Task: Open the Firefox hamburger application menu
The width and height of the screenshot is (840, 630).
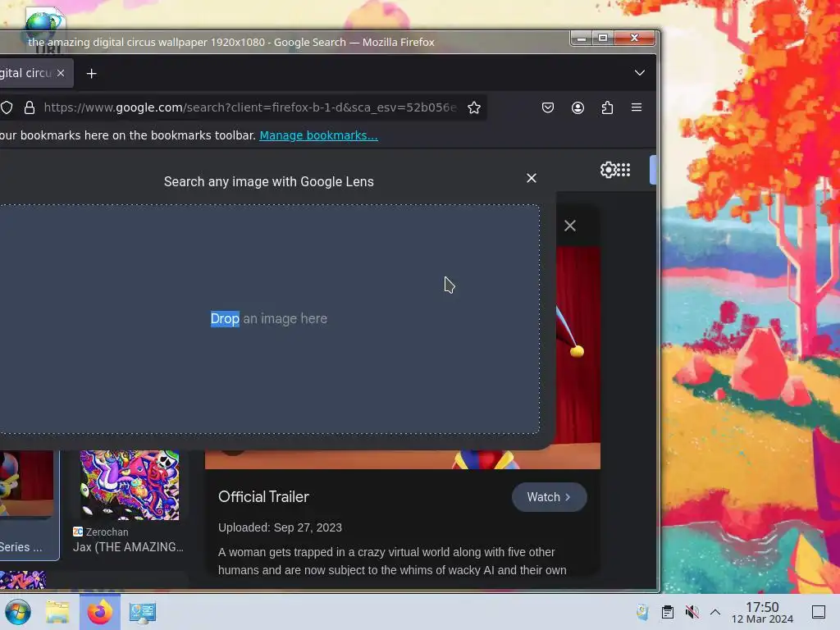Action: (x=637, y=107)
